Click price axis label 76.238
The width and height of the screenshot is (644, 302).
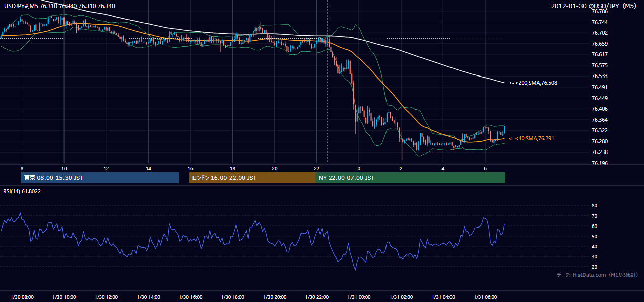coord(599,152)
